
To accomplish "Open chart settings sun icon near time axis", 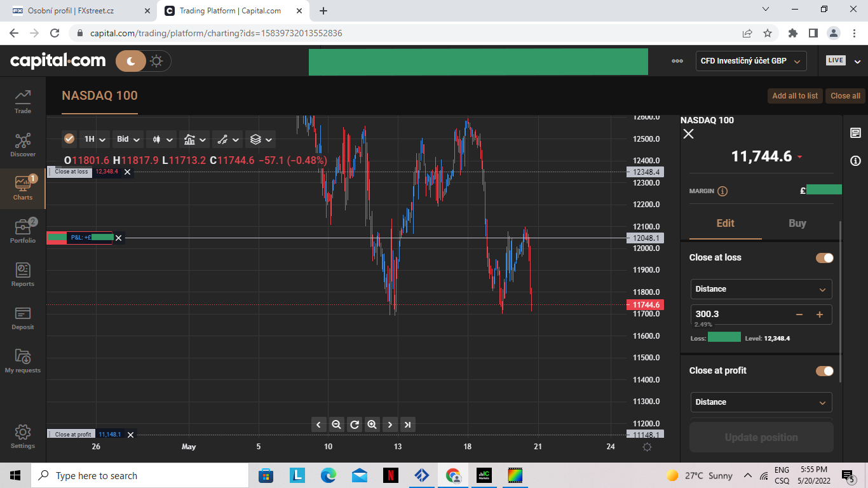I will point(647,447).
